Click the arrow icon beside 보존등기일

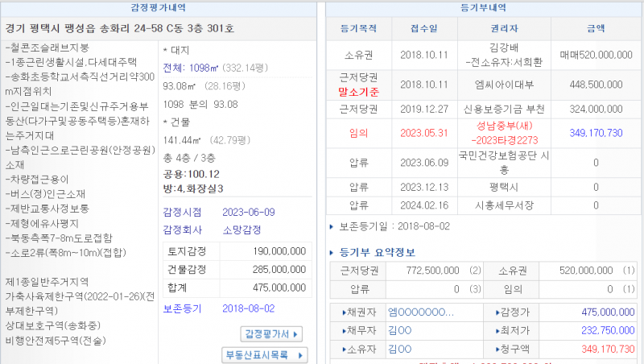tap(332, 227)
